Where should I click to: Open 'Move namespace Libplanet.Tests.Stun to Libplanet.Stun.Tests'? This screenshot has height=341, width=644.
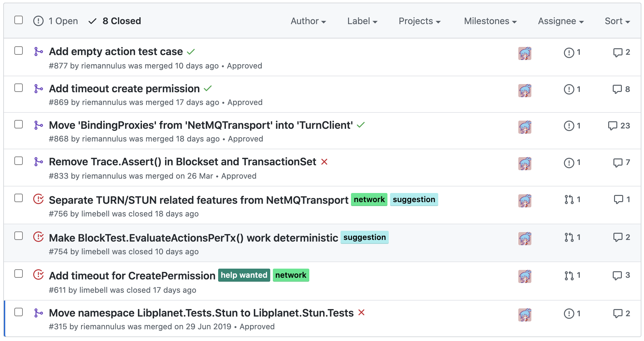point(201,313)
